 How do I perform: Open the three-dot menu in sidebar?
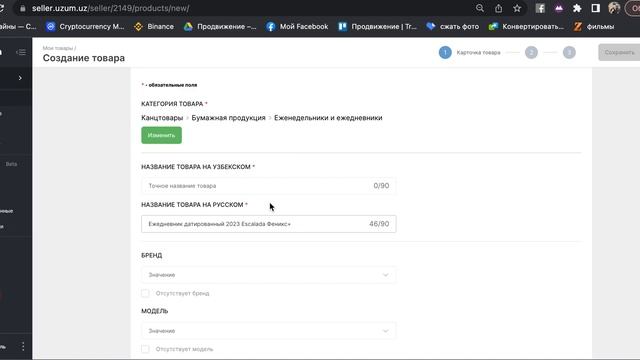coord(23,347)
